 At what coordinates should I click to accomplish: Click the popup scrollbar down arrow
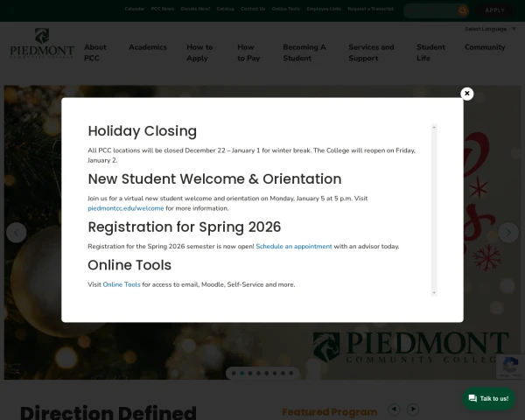(434, 293)
